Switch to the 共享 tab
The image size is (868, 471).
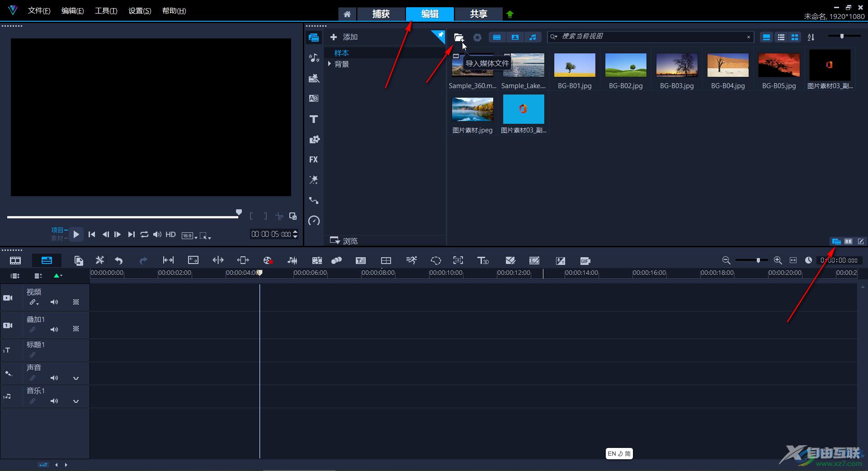click(x=478, y=14)
